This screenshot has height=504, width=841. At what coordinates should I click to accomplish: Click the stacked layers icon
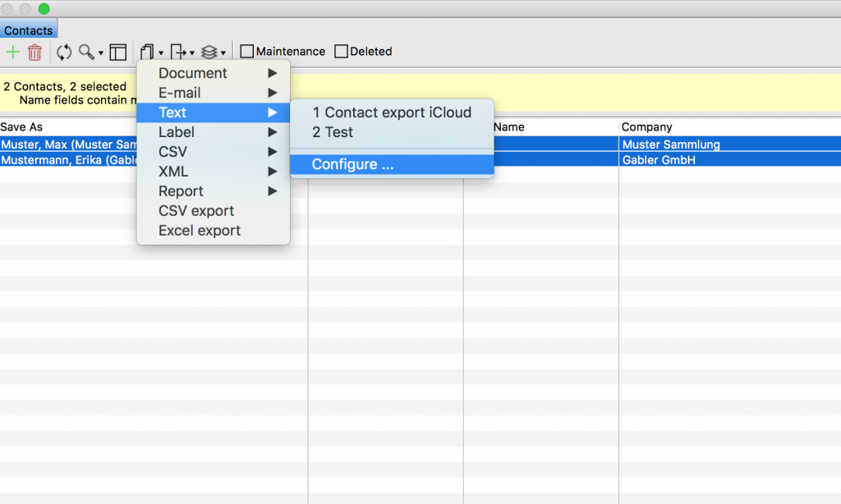point(209,52)
